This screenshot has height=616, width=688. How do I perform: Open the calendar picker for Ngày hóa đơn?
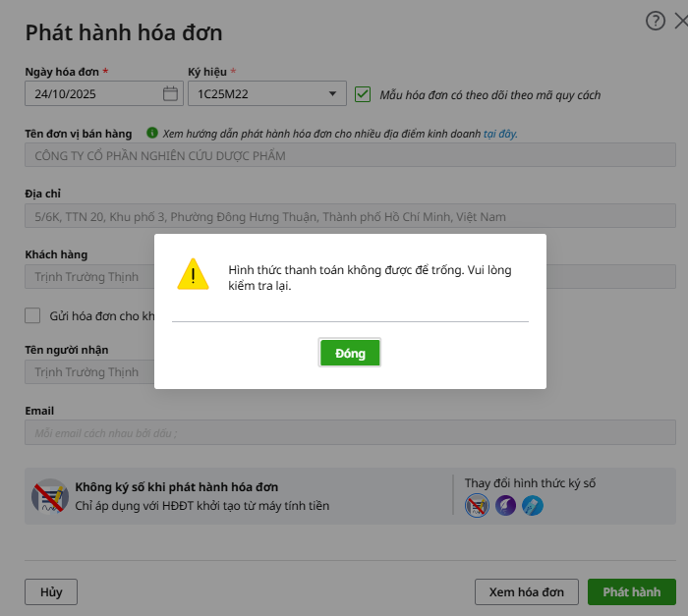coord(170,94)
